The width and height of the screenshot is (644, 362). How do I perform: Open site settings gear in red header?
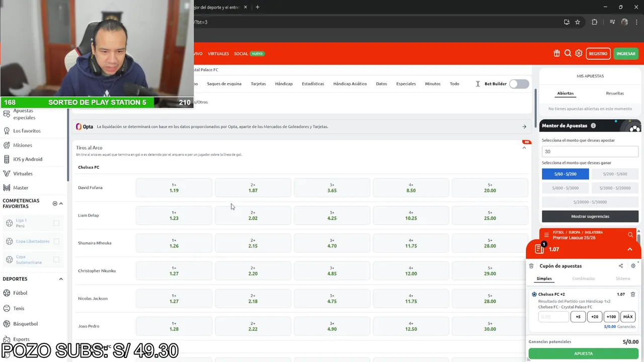coord(579,53)
